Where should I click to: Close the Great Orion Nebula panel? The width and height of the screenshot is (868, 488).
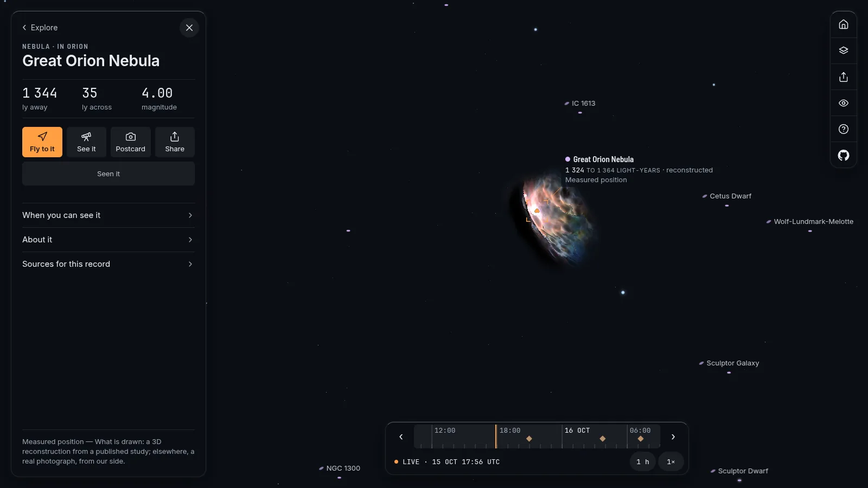pos(189,28)
